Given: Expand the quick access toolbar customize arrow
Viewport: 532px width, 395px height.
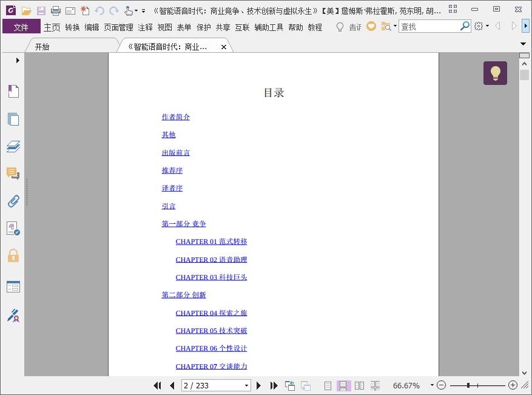Looking at the screenshot, I should pyautogui.click(x=144, y=11).
